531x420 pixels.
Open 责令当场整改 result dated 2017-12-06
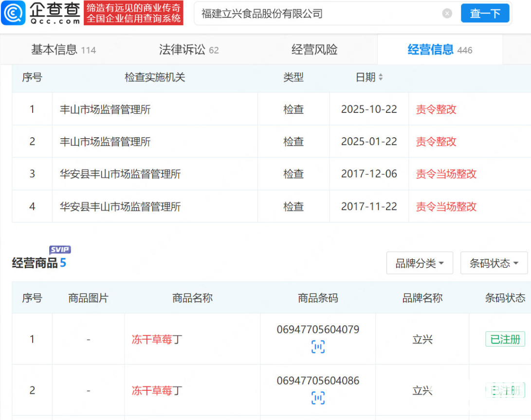coord(446,174)
